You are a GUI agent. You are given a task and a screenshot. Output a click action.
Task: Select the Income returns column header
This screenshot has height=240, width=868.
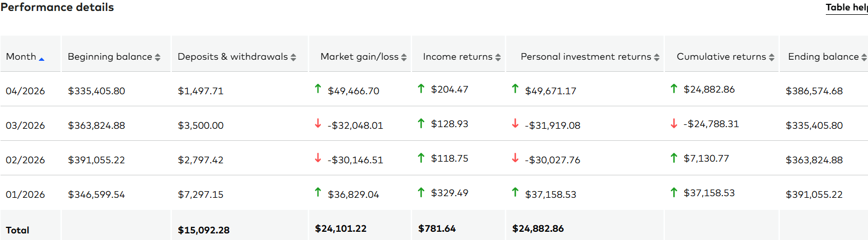(458, 56)
